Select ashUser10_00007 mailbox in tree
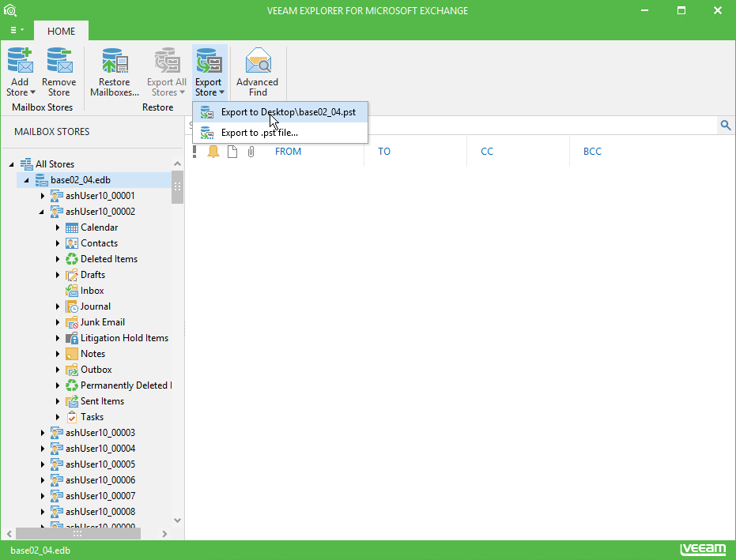736x560 pixels. 100,496
